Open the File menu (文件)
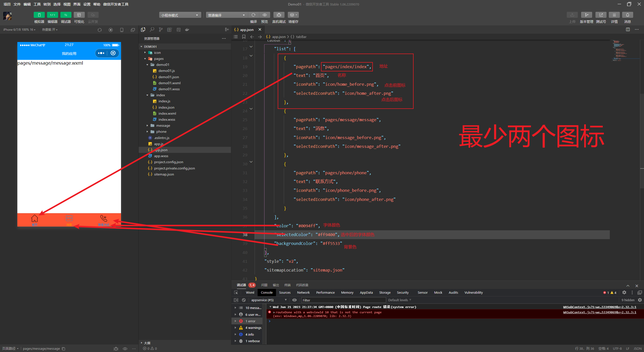 (17, 4)
